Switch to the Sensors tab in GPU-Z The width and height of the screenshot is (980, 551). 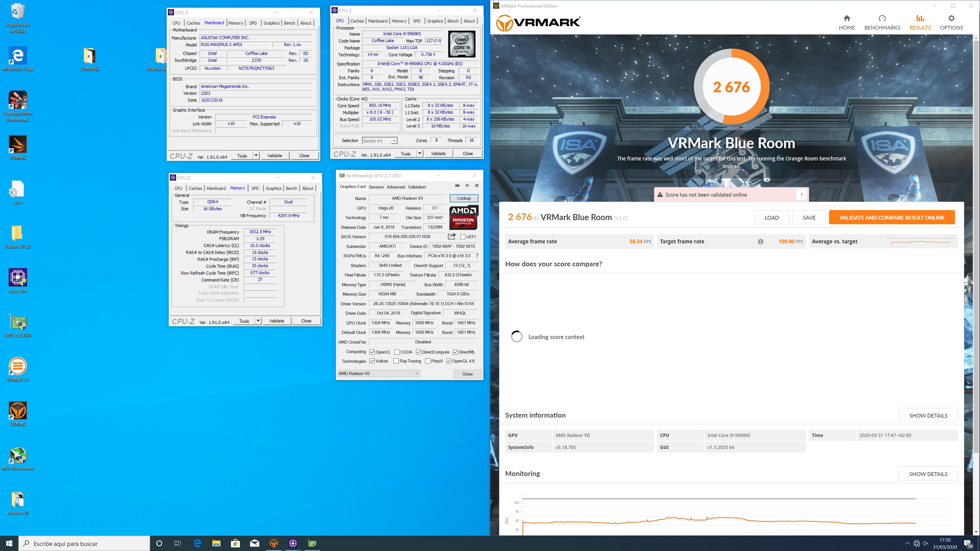click(376, 187)
